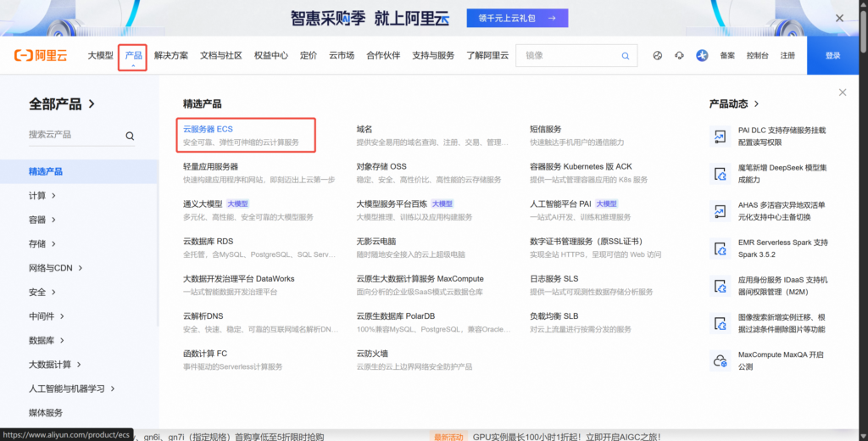Open the headset customer support icon
This screenshot has height=441, width=868.
coord(679,56)
